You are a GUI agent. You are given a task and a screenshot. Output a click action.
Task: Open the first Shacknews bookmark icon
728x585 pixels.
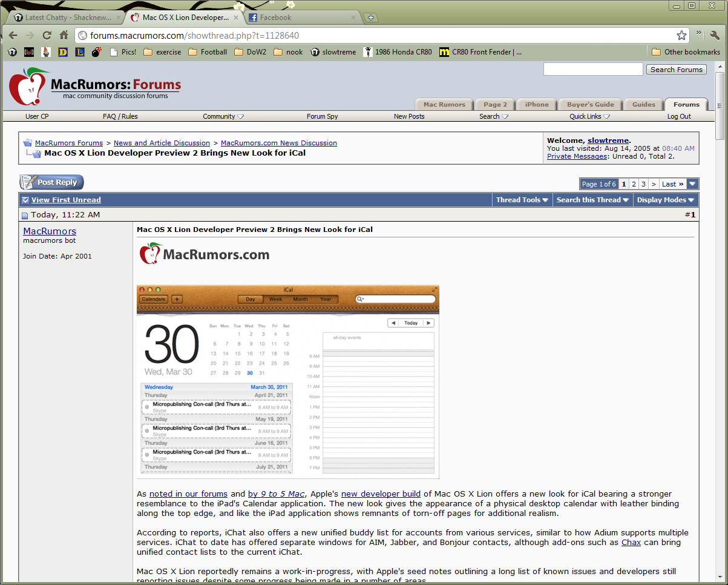(x=12, y=52)
